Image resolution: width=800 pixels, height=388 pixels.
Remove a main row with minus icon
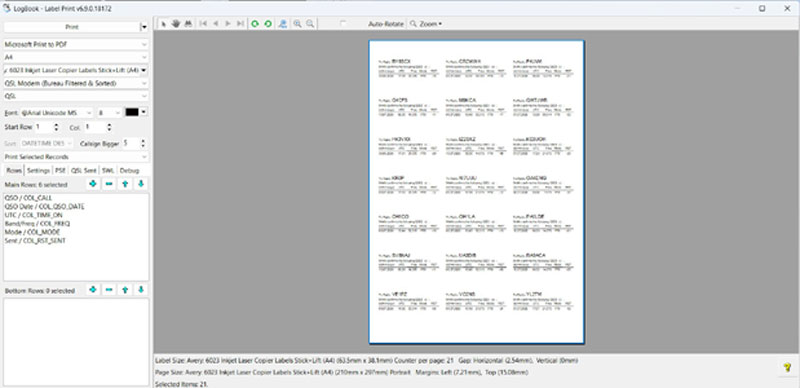pos(109,184)
